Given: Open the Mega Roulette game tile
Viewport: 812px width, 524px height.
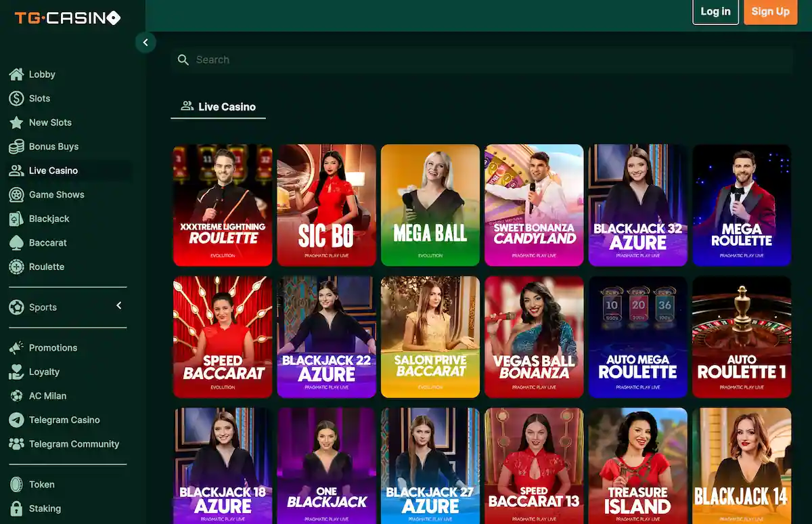Looking at the screenshot, I should pos(742,205).
